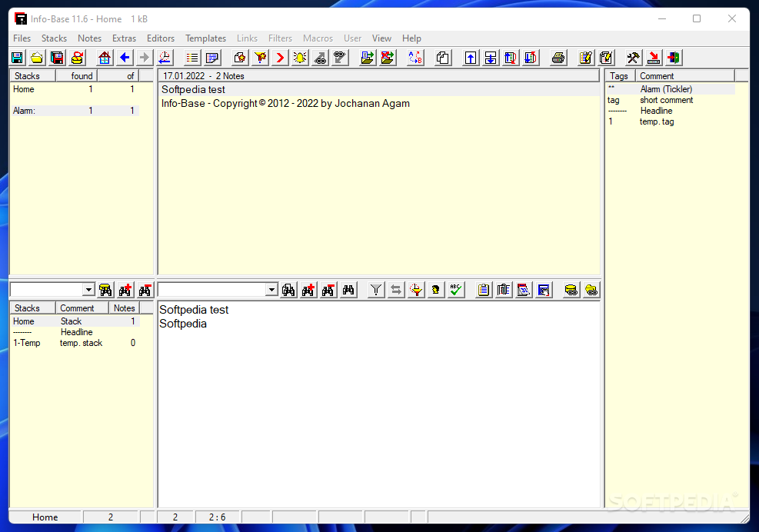Click the blue up arrow box icon

click(471, 58)
